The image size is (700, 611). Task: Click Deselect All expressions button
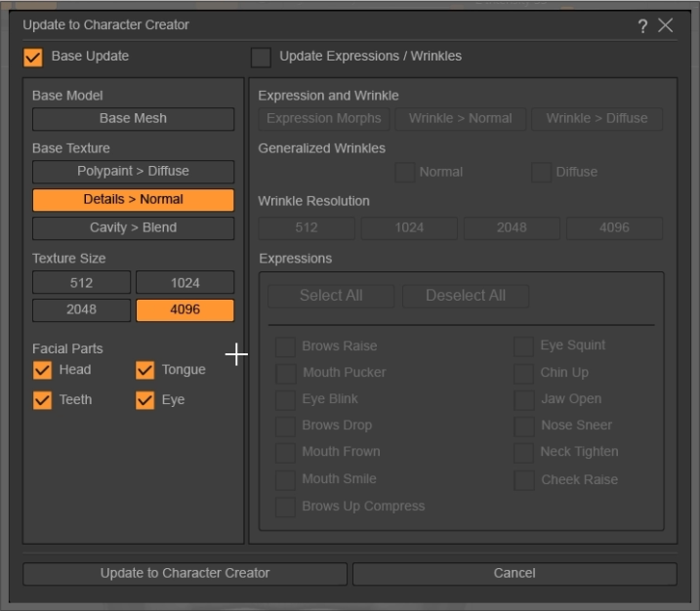[x=466, y=296]
